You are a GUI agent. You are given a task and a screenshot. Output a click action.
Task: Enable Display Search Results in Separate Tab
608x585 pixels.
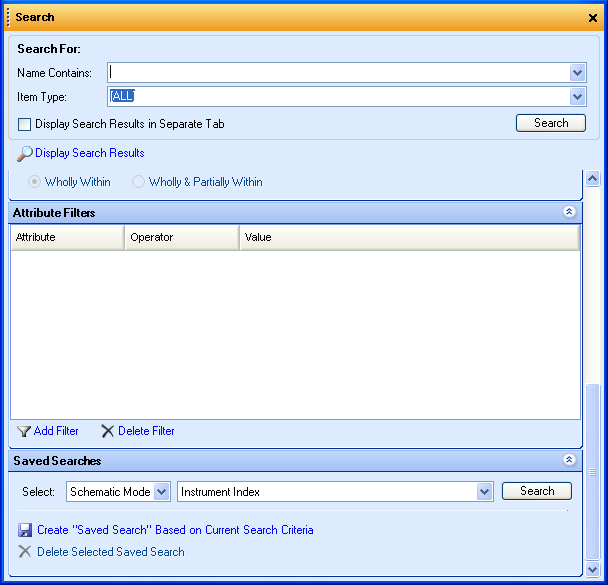(x=25, y=124)
